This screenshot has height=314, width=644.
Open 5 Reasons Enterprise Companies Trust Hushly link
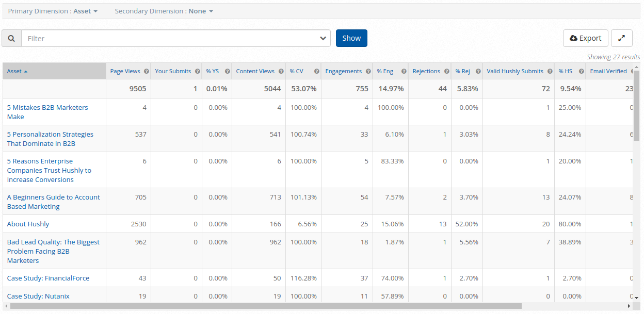click(49, 170)
